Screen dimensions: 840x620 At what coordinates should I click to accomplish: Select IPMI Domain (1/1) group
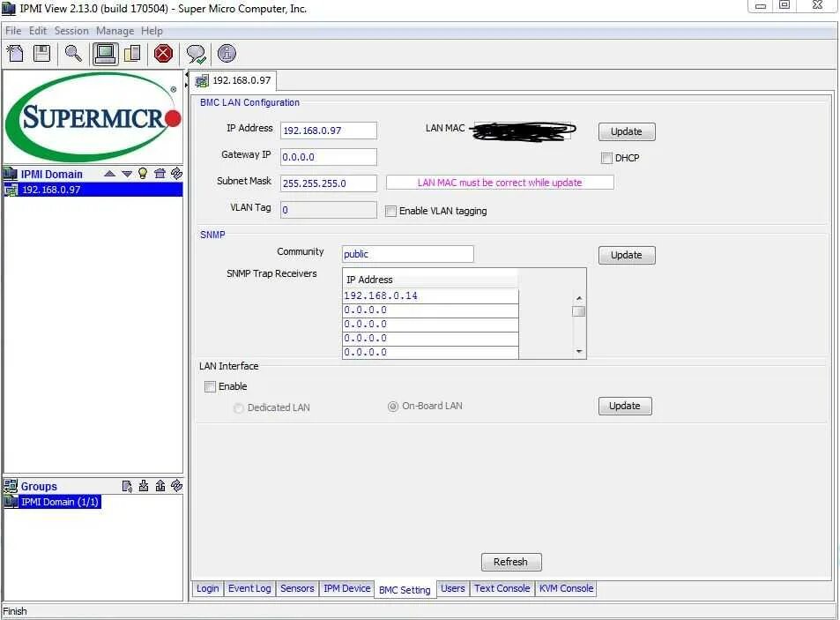(53, 502)
